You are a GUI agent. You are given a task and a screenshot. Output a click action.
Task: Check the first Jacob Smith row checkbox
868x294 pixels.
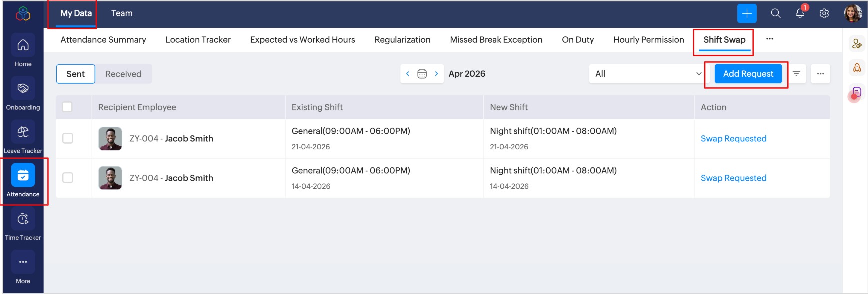coord(68,138)
